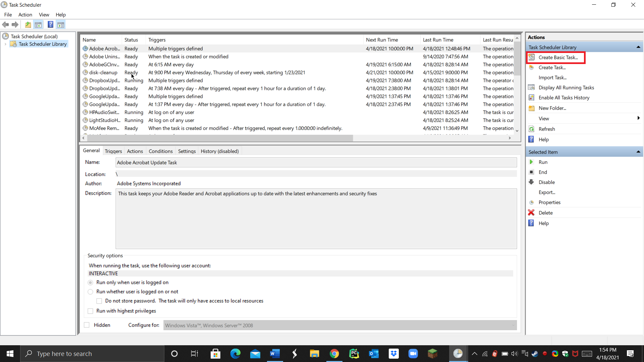Click the Refresh icon in Actions pane
Viewport: 644px width, 362px height.
pos(531,129)
